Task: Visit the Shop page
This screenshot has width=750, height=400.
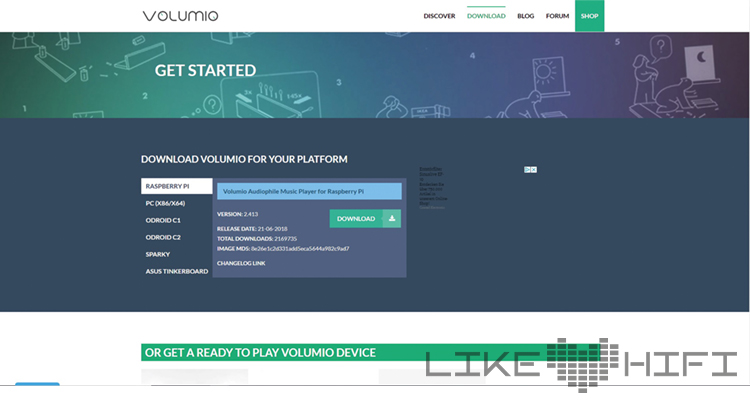Action: [x=589, y=16]
